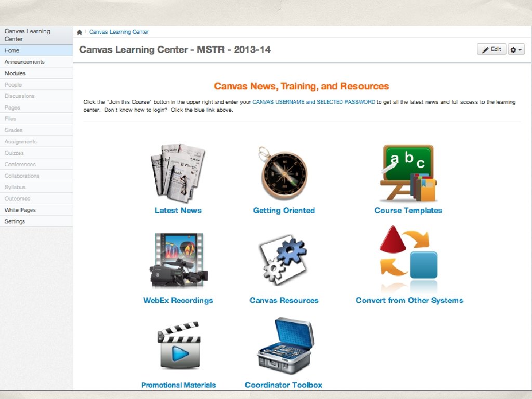
Task: Click the Course Templates chalkboard icon
Action: [408, 173]
